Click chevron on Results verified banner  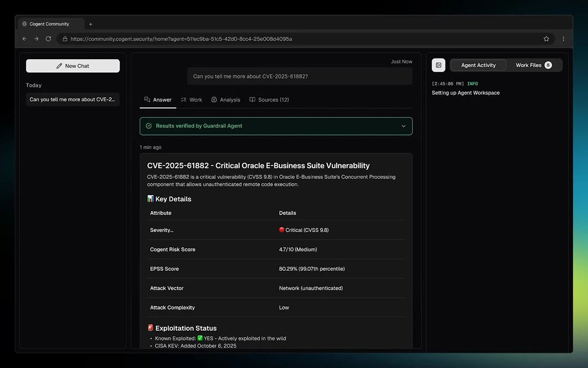tap(403, 126)
